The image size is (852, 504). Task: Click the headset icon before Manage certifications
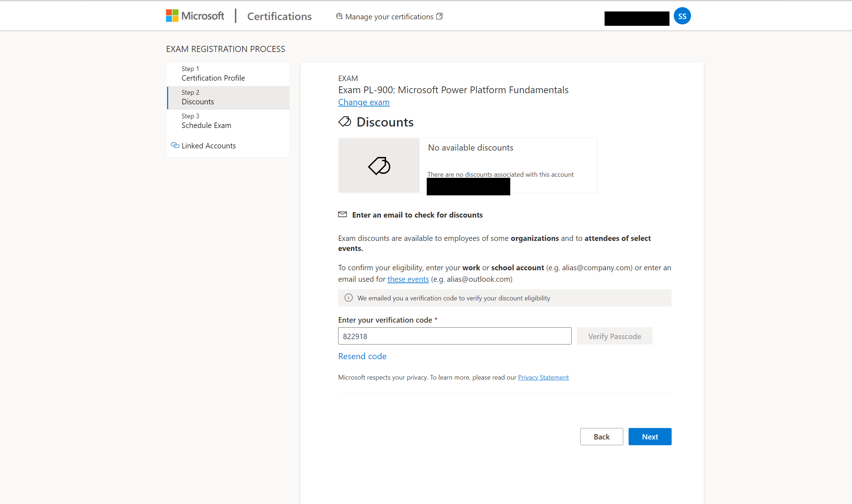coord(339,16)
